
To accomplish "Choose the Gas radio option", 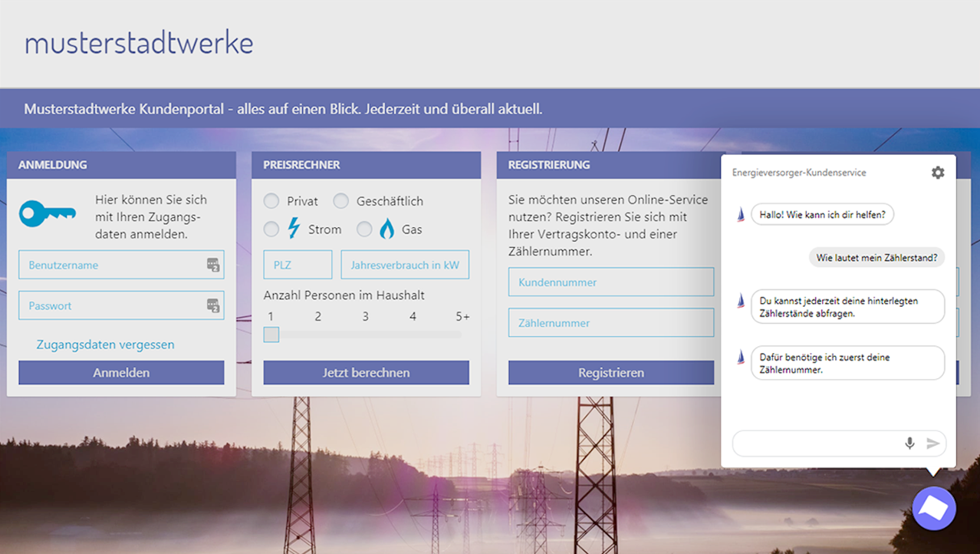I will [x=364, y=229].
